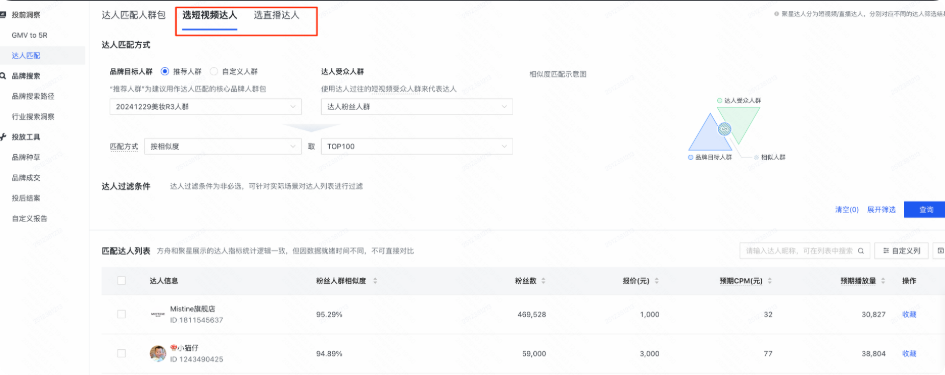This screenshot has width=945, height=375.
Task: Click the blue 查询 button
Action: point(926,210)
